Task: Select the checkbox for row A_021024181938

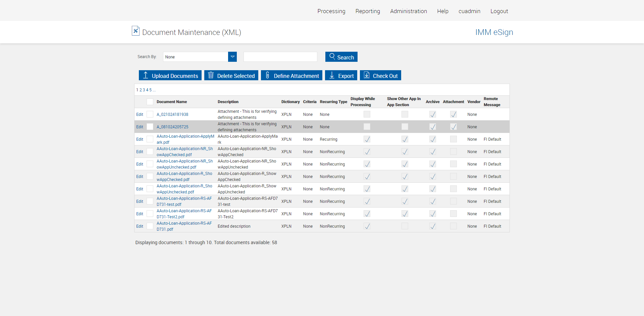Action: point(150,115)
